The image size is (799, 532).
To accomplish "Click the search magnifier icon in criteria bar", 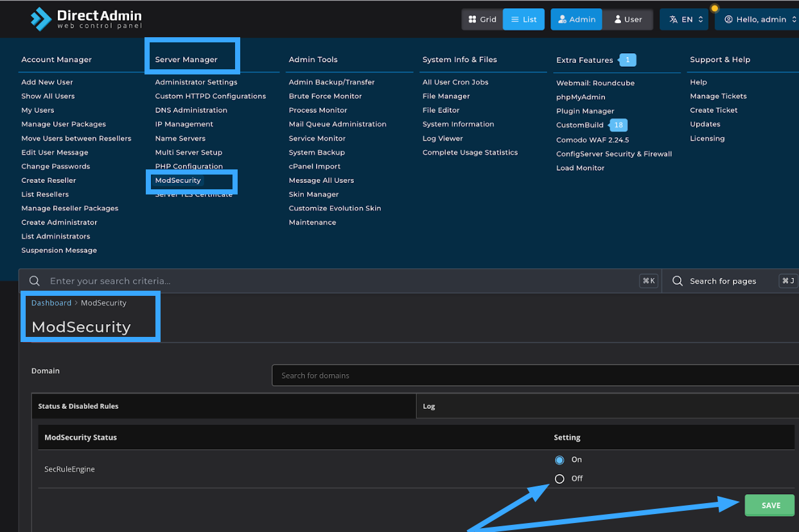I will (35, 281).
